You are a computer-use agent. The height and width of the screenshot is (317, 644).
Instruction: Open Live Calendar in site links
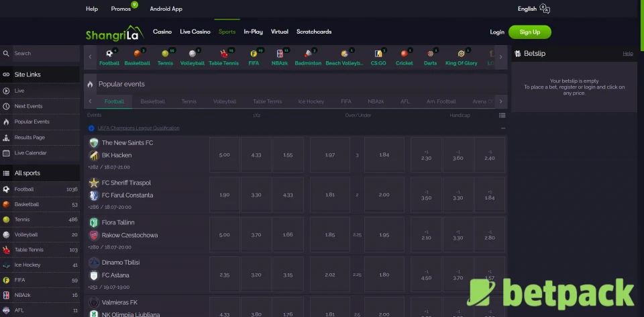(30, 153)
